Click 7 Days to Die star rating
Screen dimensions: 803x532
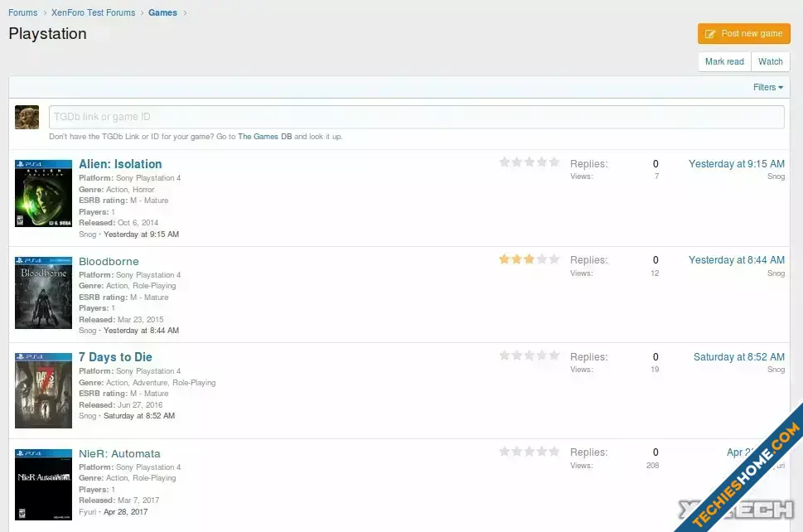529,355
